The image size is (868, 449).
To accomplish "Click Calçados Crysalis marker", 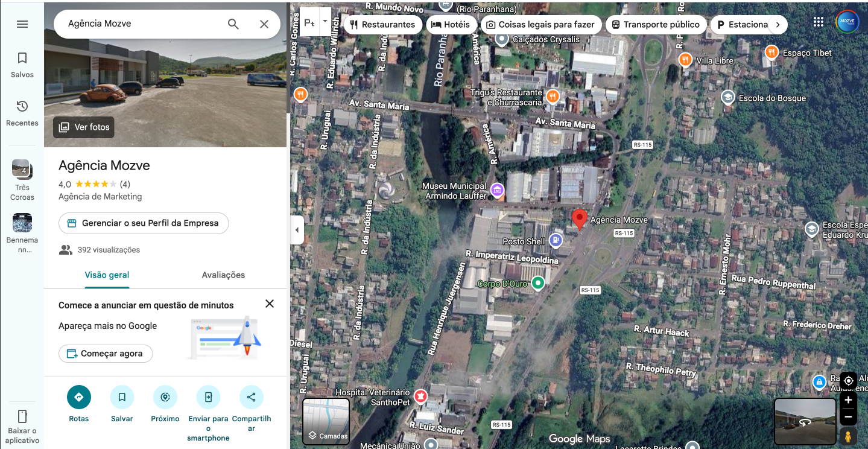I will (502, 39).
